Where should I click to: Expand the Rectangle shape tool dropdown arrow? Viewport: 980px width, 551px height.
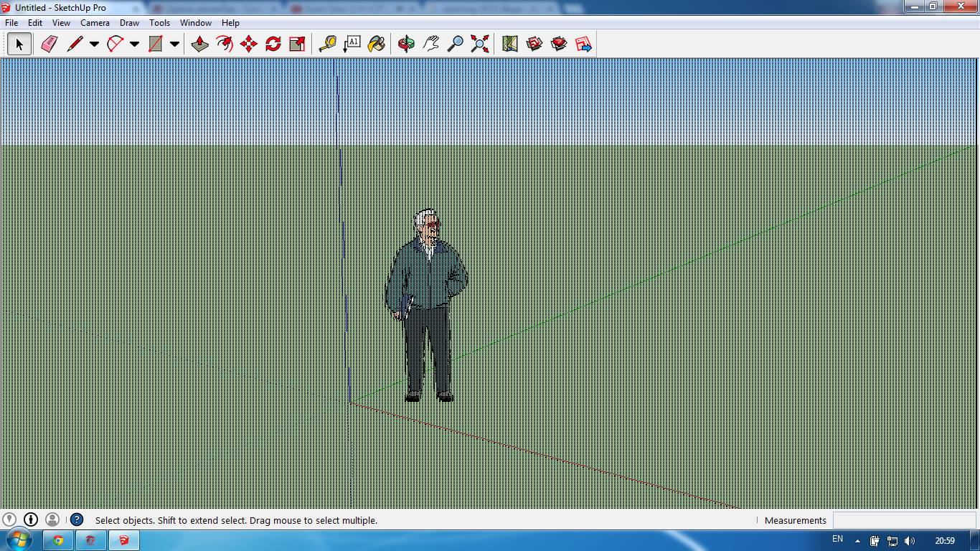pos(174,44)
